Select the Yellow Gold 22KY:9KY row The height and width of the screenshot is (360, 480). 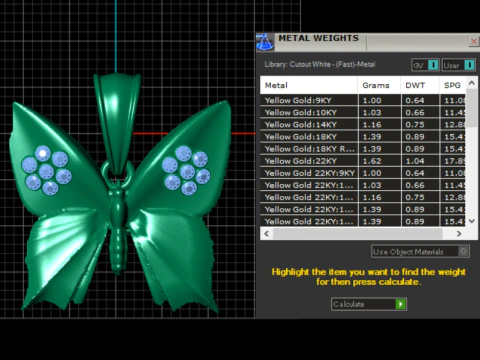[363, 173]
